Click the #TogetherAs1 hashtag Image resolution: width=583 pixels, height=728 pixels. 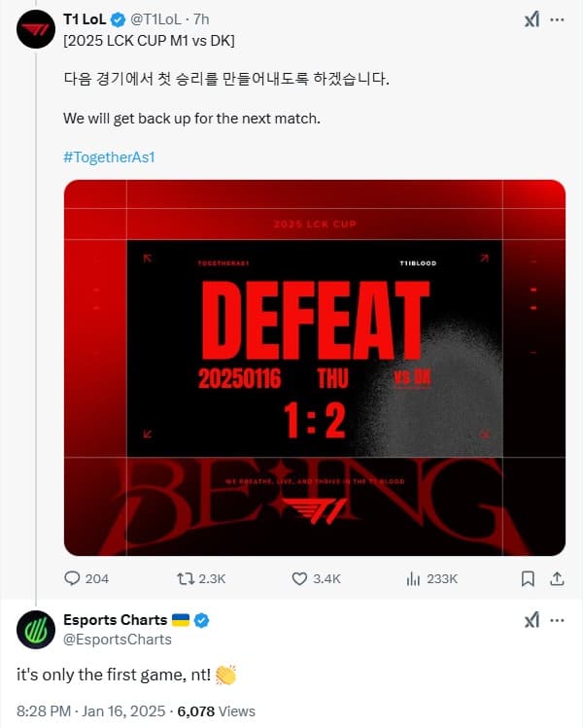click(108, 156)
